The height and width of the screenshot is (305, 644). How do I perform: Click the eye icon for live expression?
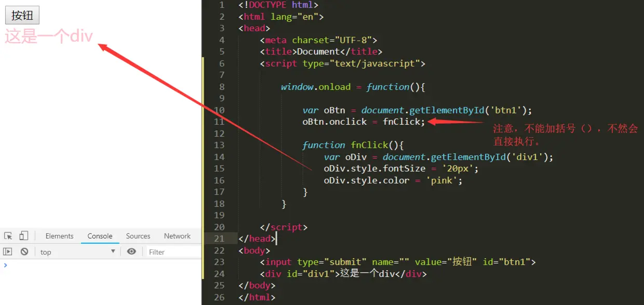(x=131, y=251)
